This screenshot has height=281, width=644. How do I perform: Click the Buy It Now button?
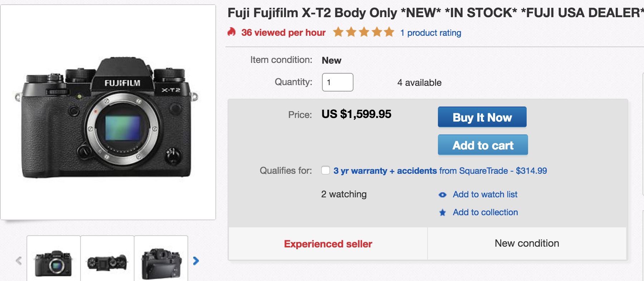click(482, 117)
